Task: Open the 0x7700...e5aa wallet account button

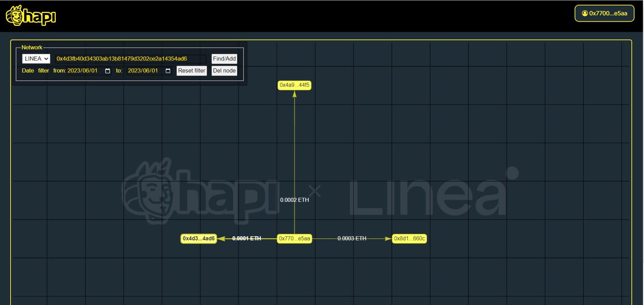Action: [x=604, y=13]
